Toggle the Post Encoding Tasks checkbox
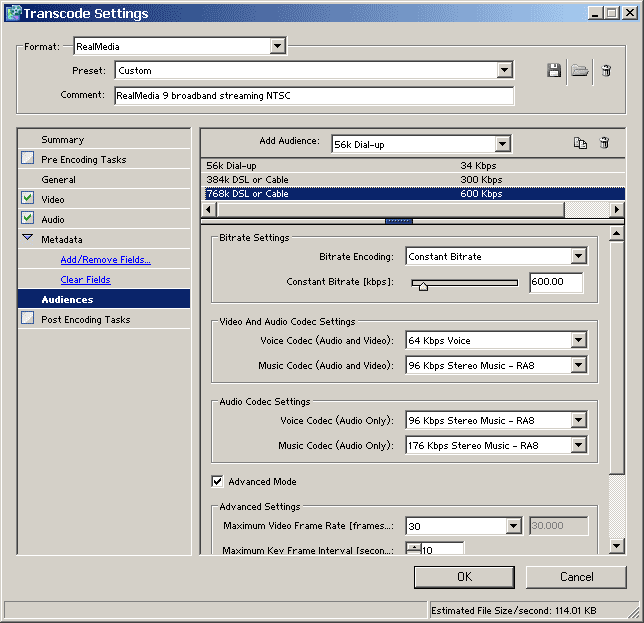The height and width of the screenshot is (623, 644). [28, 318]
